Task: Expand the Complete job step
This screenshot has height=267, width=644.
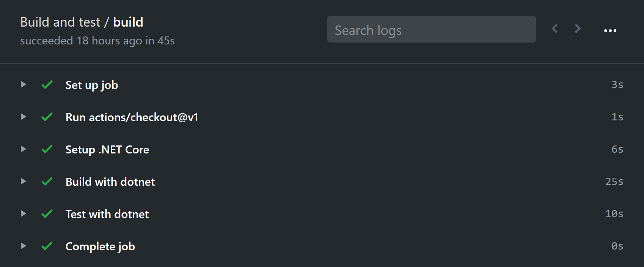Action: [23, 246]
